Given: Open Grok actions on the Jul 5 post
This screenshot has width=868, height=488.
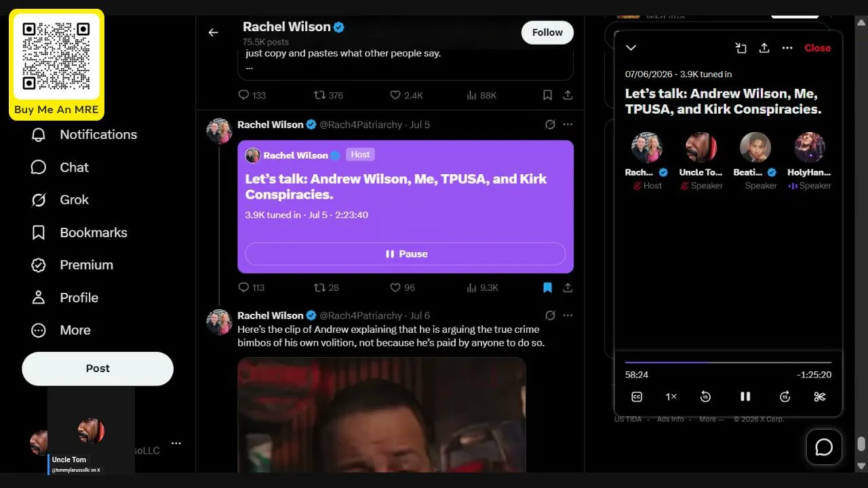Looking at the screenshot, I should tap(550, 125).
